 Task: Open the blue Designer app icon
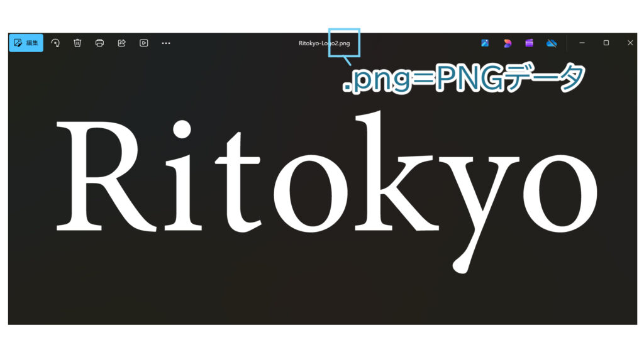485,43
